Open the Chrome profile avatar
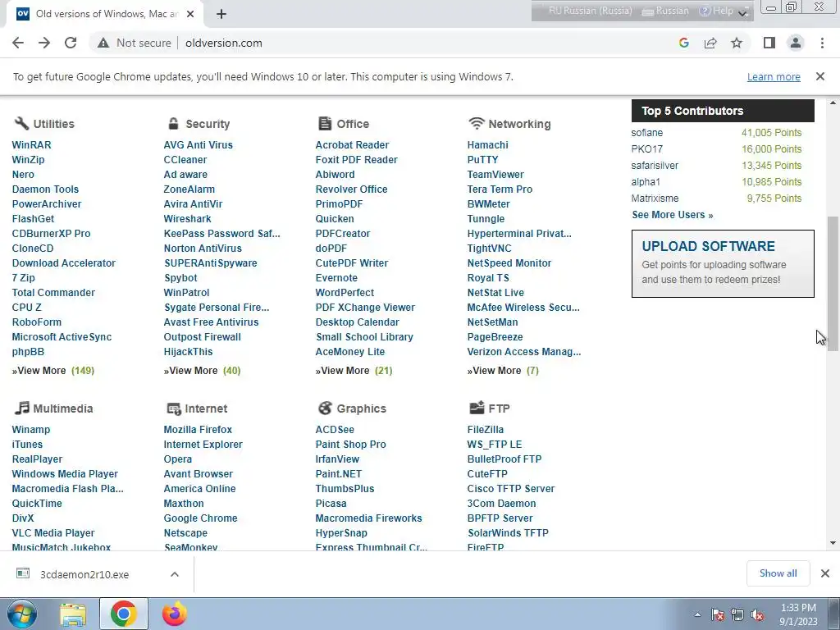840x630 pixels. (x=796, y=43)
